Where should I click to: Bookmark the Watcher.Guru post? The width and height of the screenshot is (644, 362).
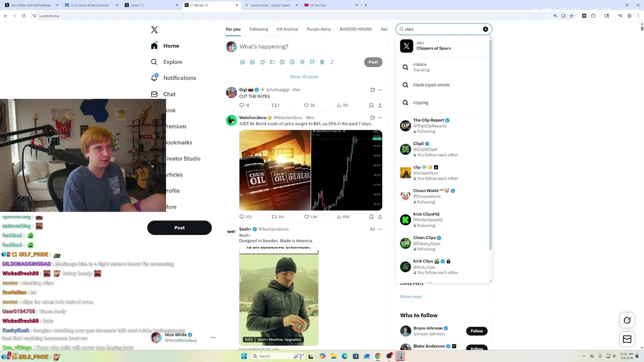(x=371, y=217)
